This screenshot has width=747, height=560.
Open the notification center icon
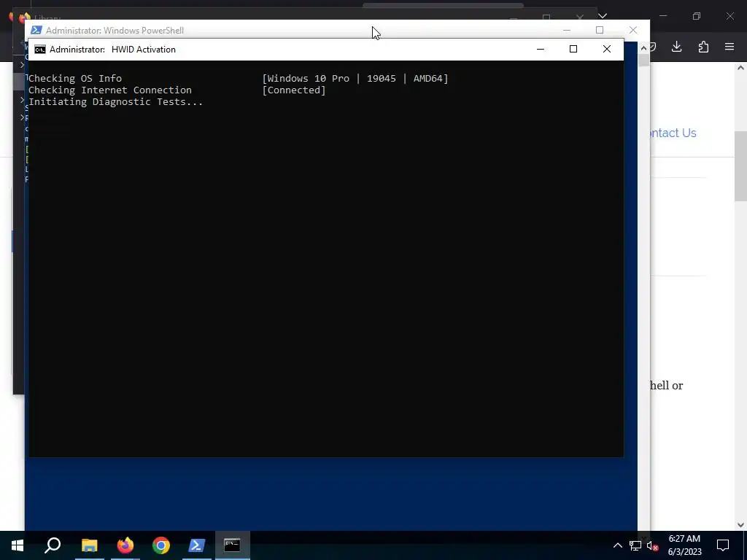point(723,545)
